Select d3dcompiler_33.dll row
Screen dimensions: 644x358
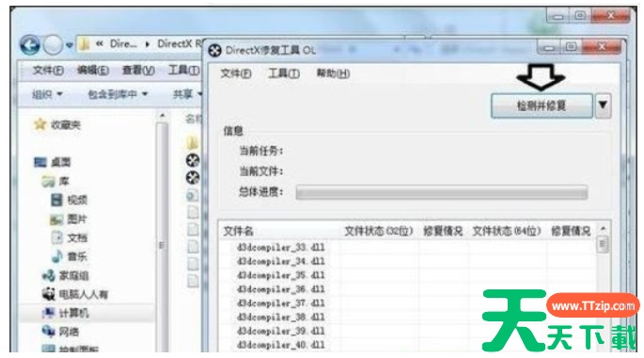tap(281, 247)
